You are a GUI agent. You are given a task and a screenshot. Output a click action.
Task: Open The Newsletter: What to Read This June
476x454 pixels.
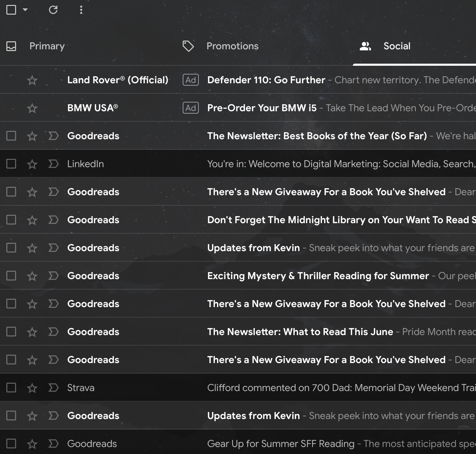[x=300, y=332]
